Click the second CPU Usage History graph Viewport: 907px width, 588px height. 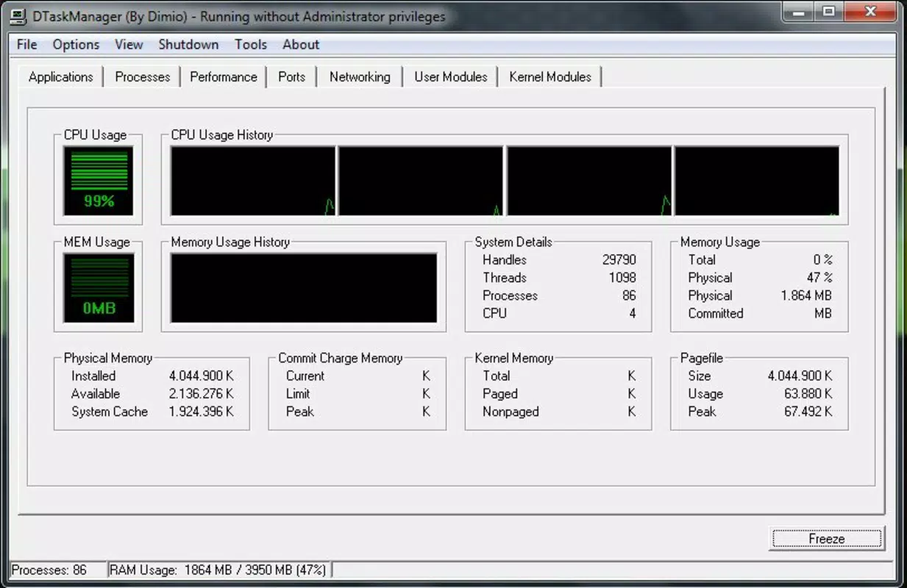[x=421, y=181]
